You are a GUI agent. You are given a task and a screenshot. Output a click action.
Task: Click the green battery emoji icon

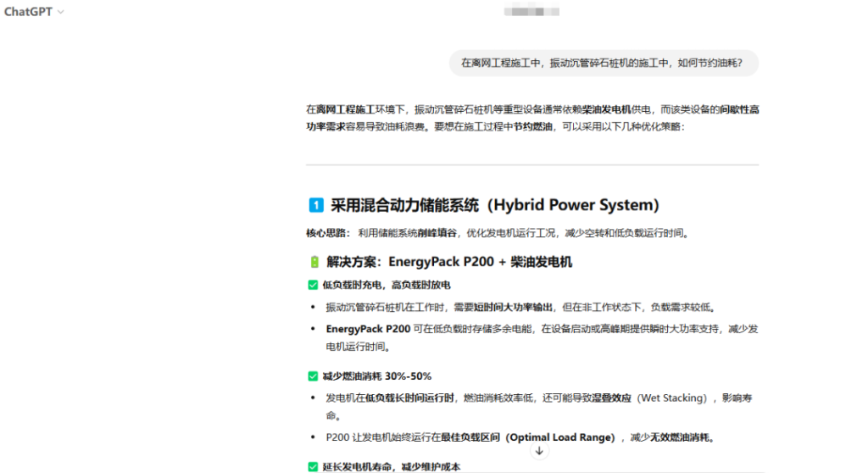[x=314, y=262]
